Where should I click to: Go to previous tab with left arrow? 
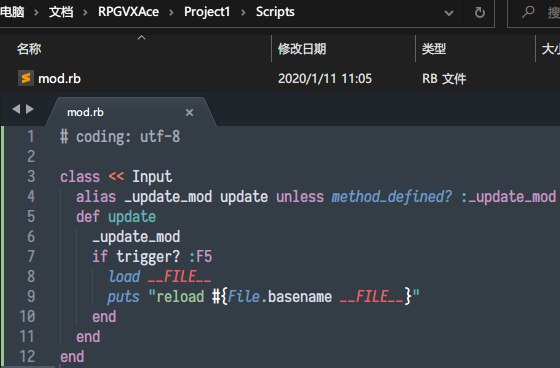[16, 109]
